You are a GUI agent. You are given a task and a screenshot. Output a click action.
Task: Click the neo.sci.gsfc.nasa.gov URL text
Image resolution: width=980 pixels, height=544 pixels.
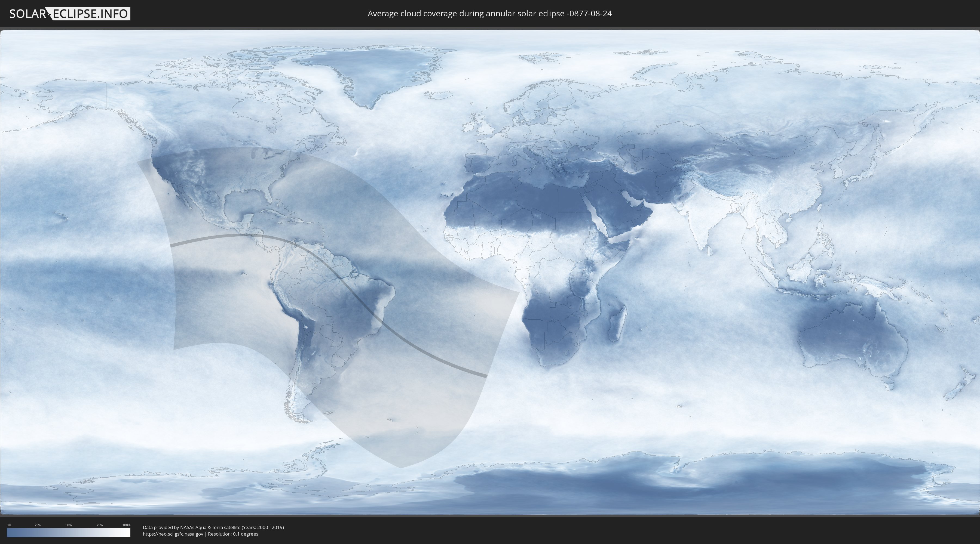tap(173, 534)
